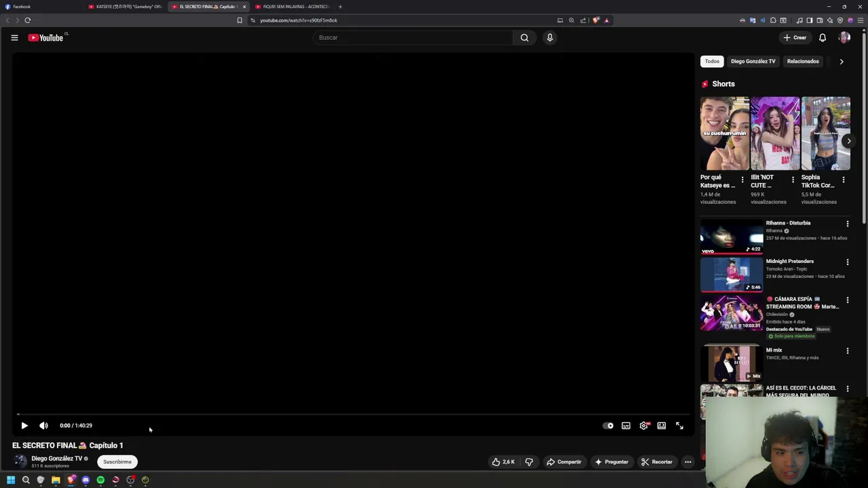
Task: Open Brave Rewards triangle icon
Action: [606, 20]
